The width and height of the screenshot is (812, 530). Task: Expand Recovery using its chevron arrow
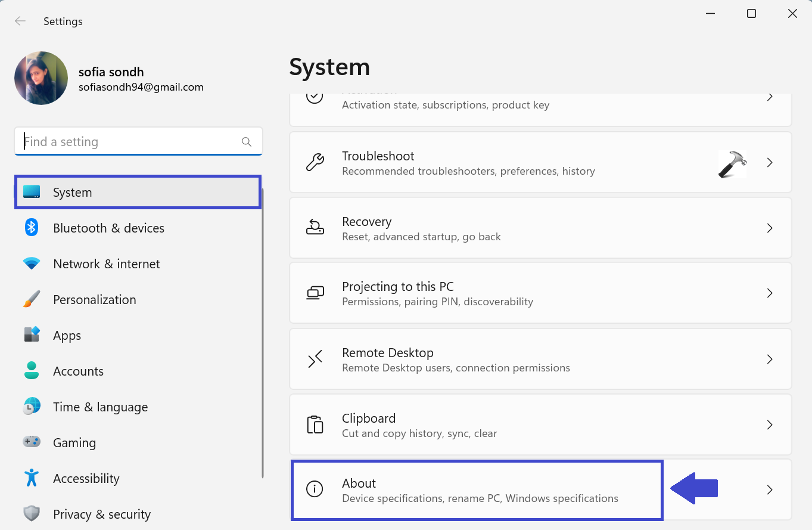click(x=770, y=228)
